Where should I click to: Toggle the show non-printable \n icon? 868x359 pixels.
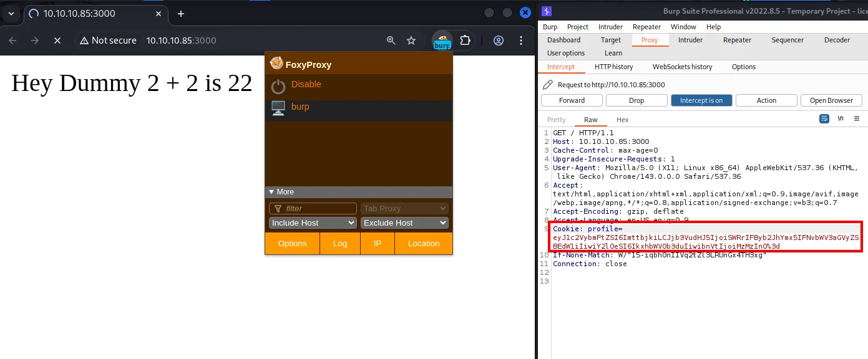[841, 118]
